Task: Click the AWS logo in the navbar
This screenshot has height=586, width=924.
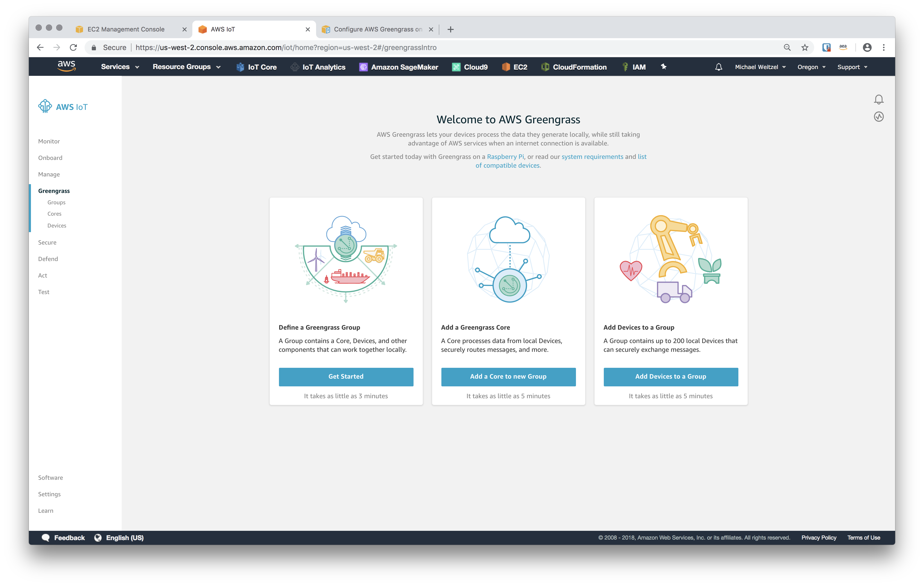Action: click(66, 66)
